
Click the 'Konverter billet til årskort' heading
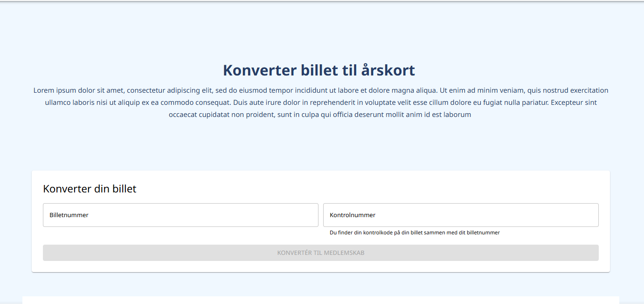[319, 70]
